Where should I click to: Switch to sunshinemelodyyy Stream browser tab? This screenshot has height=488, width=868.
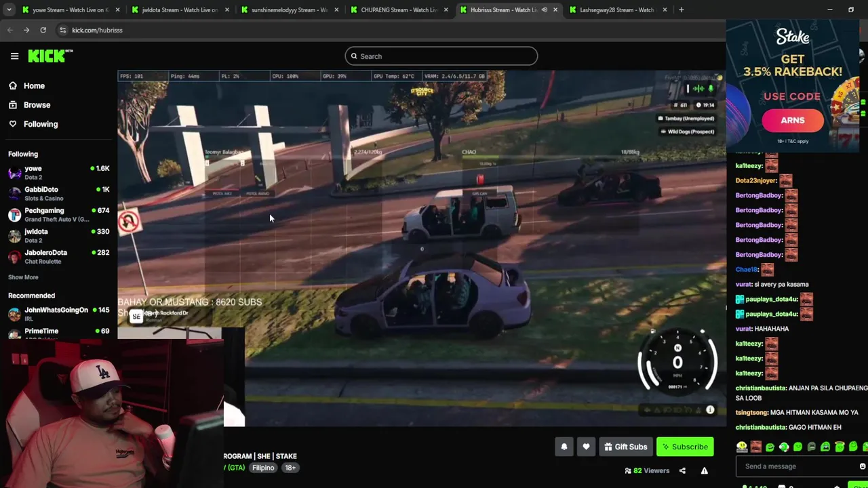click(290, 9)
